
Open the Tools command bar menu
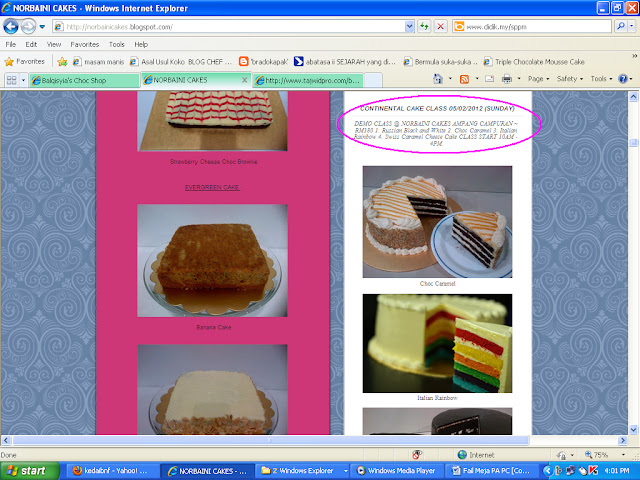click(601, 79)
